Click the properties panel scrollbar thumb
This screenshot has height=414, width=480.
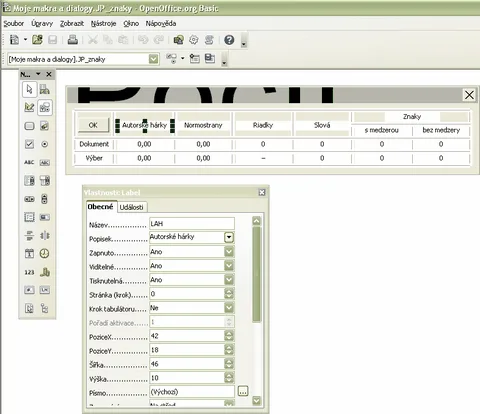point(256,274)
